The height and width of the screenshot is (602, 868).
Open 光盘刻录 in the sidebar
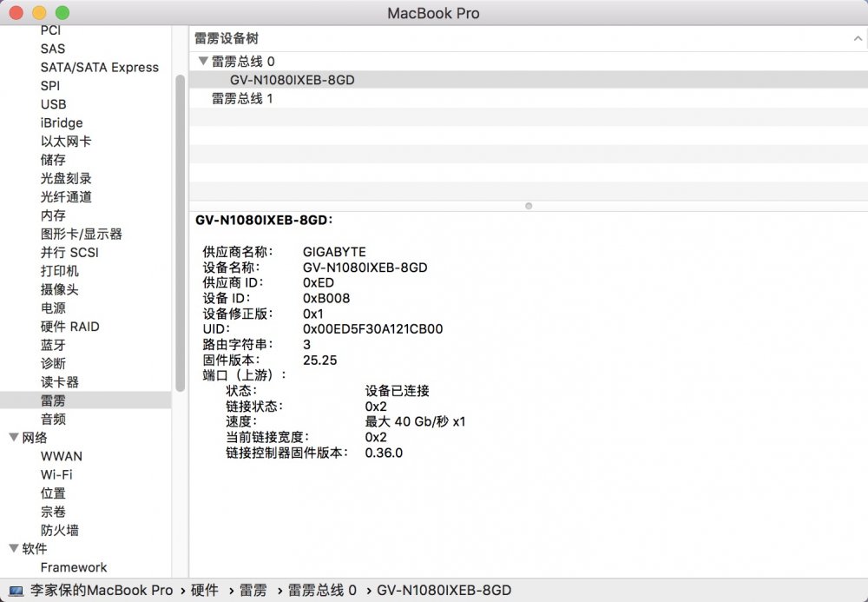click(x=66, y=178)
